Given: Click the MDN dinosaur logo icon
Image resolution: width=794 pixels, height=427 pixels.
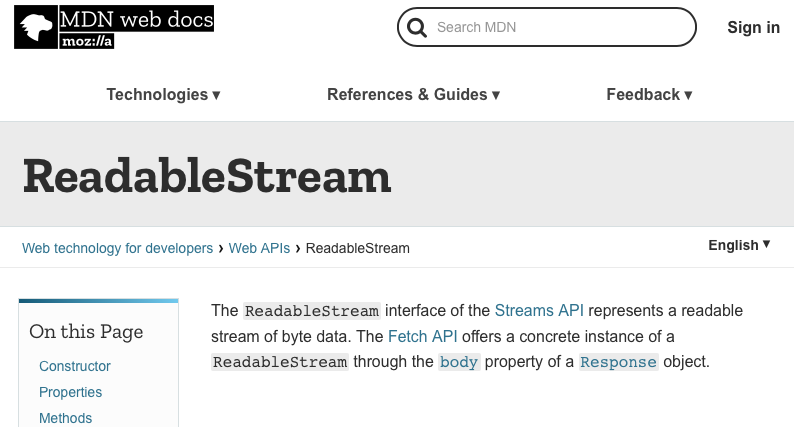Looking at the screenshot, I should pos(36,27).
